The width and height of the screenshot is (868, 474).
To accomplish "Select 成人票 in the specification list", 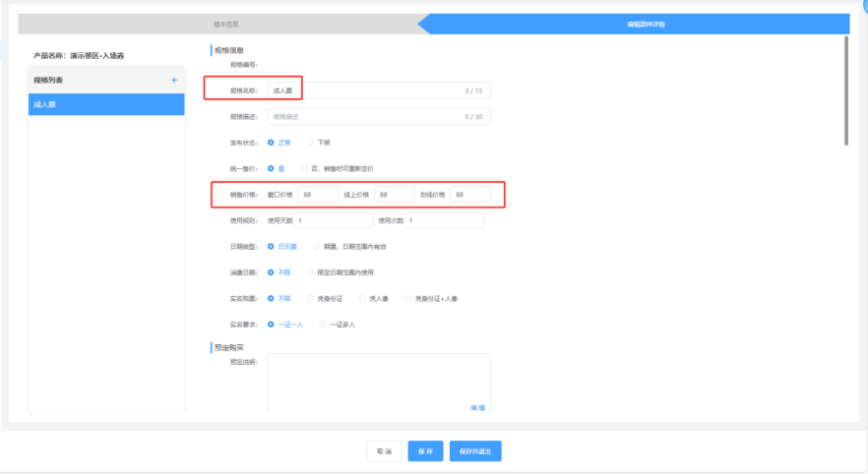I will (106, 104).
